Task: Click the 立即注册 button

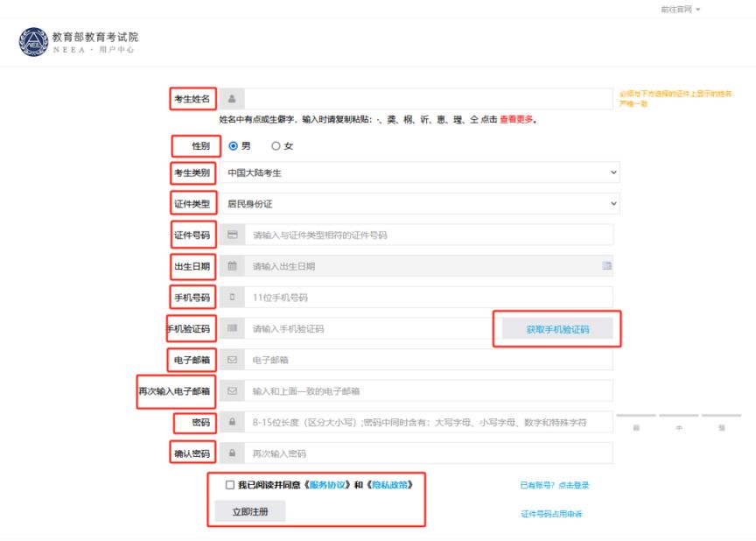Action: click(249, 511)
